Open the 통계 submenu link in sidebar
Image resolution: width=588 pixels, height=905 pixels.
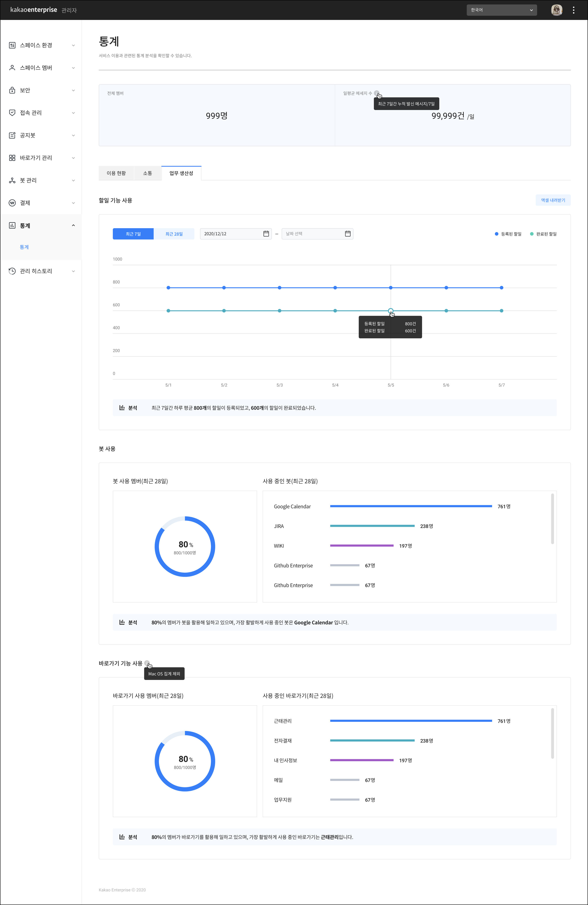click(x=24, y=247)
